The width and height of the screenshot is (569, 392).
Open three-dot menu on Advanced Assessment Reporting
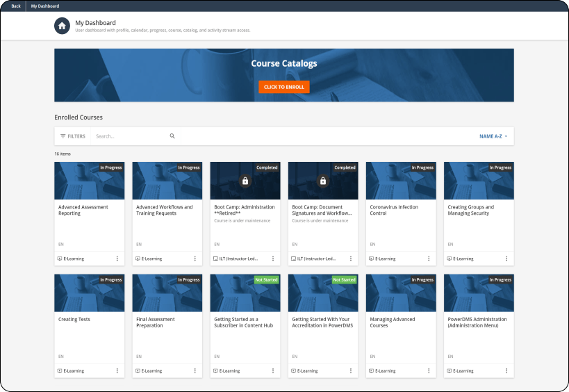coord(117,259)
